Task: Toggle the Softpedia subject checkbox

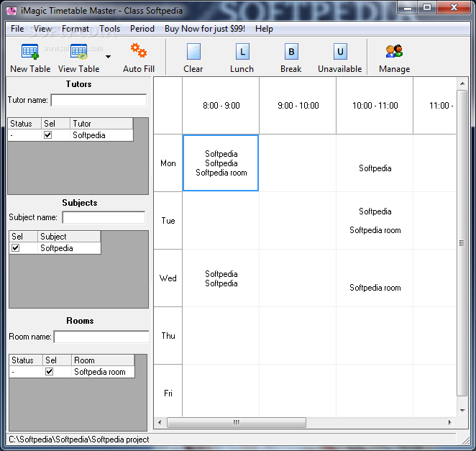Action: tap(16, 248)
